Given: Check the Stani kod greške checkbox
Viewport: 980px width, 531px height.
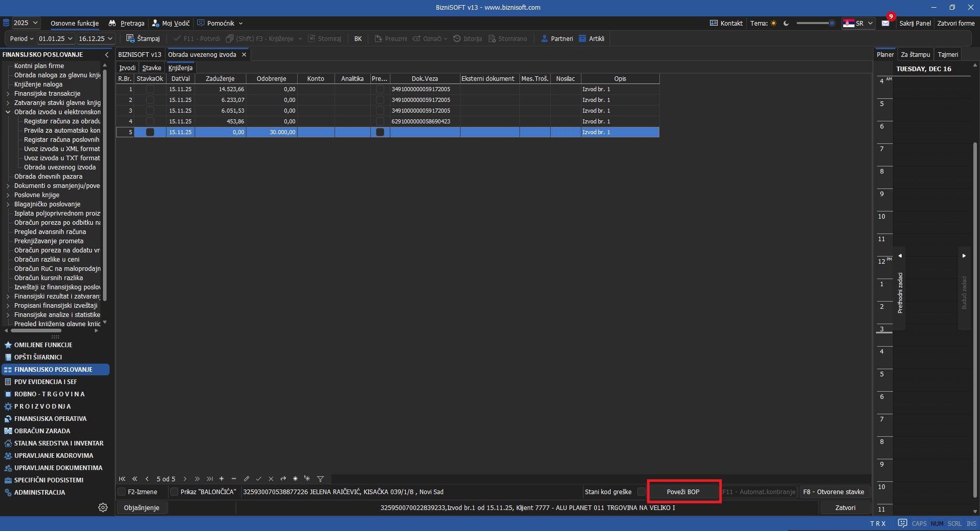Looking at the screenshot, I should (x=641, y=492).
